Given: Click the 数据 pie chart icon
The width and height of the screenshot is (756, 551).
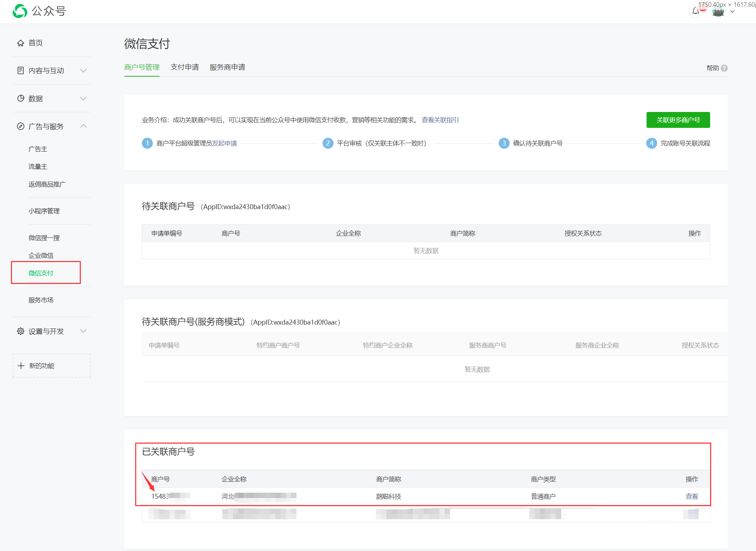Looking at the screenshot, I should 21,98.
